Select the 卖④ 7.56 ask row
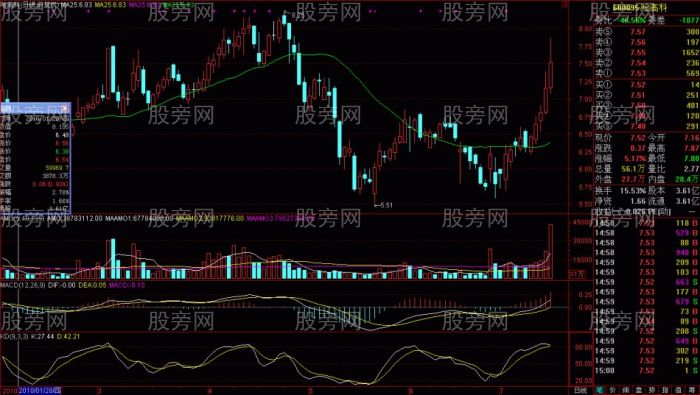Image resolution: width=700 pixels, height=395 pixels. (x=647, y=42)
